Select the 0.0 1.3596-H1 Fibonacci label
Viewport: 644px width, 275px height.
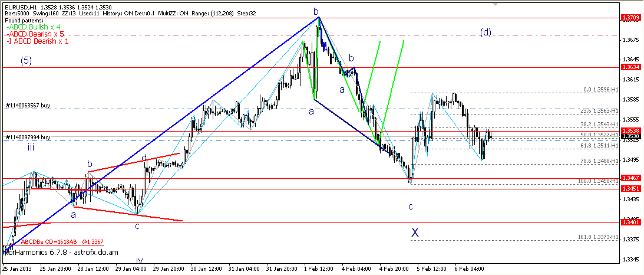pos(599,90)
